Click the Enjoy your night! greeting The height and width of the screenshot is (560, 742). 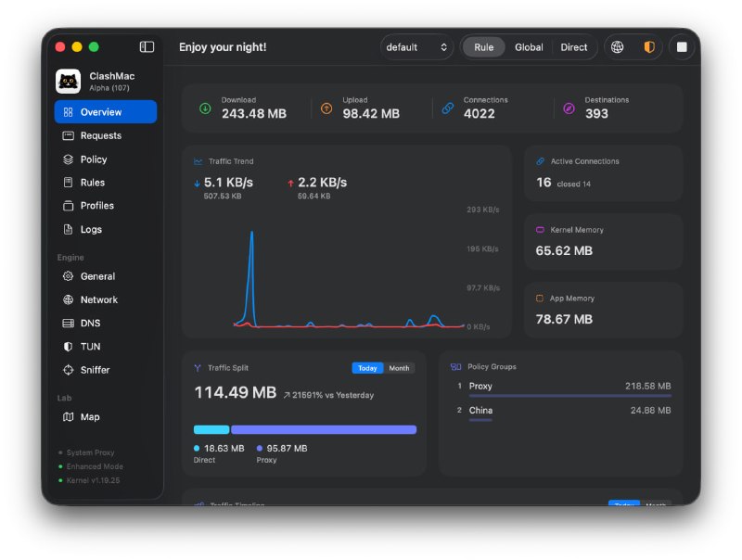point(223,47)
